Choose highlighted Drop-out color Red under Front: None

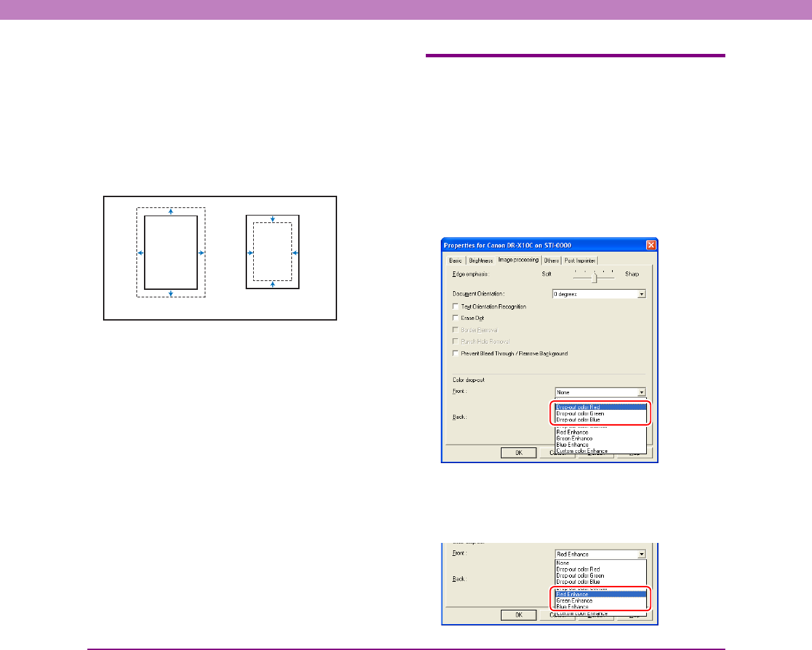click(600, 407)
